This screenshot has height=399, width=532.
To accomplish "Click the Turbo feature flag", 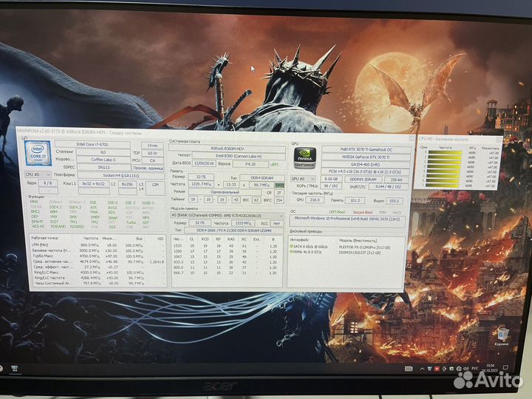I will 131,222.
